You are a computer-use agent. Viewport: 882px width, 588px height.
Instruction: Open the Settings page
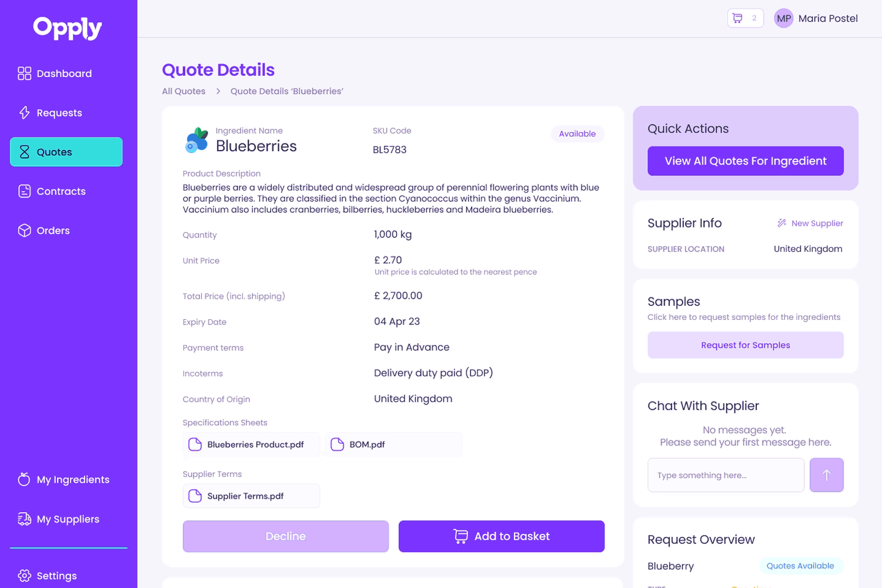tap(56, 576)
